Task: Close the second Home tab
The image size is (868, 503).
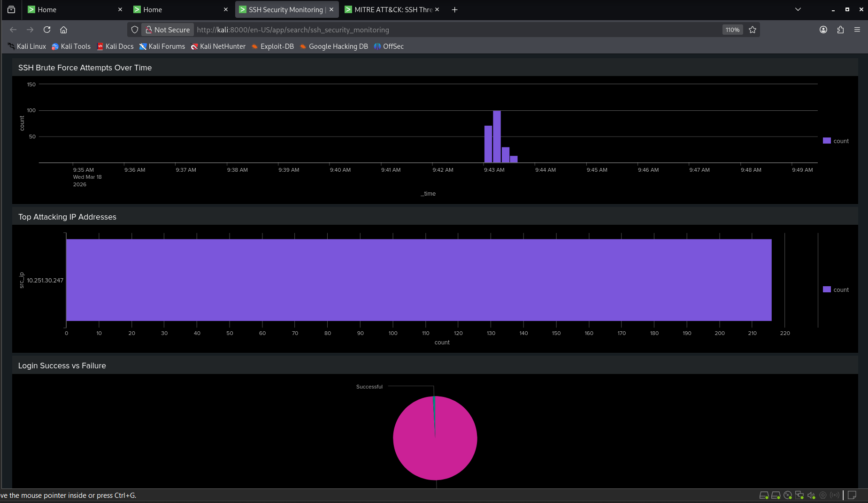Action: [226, 9]
